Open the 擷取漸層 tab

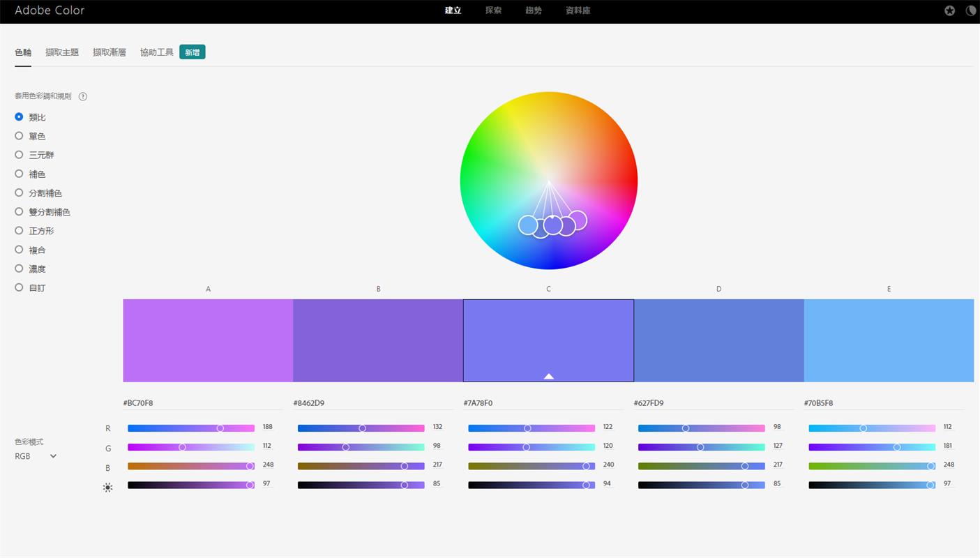[x=110, y=52]
